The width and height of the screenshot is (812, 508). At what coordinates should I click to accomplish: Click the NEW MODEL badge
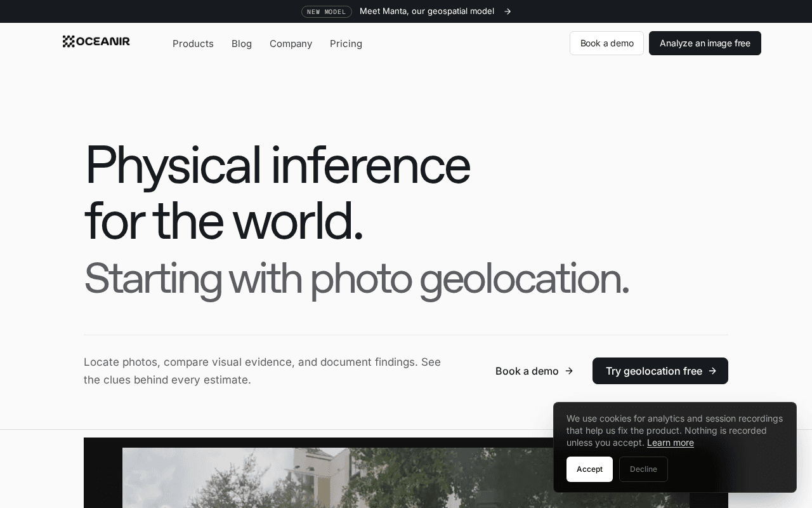[x=327, y=11]
